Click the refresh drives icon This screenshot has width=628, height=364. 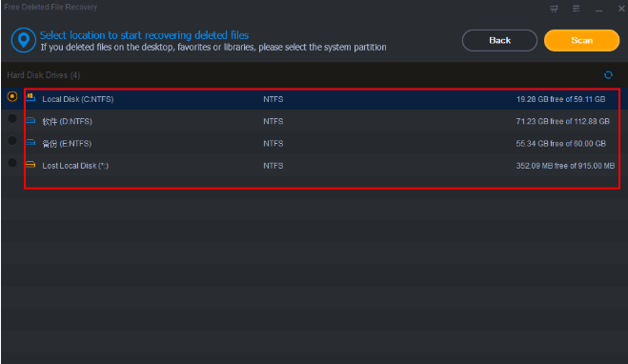pos(608,75)
